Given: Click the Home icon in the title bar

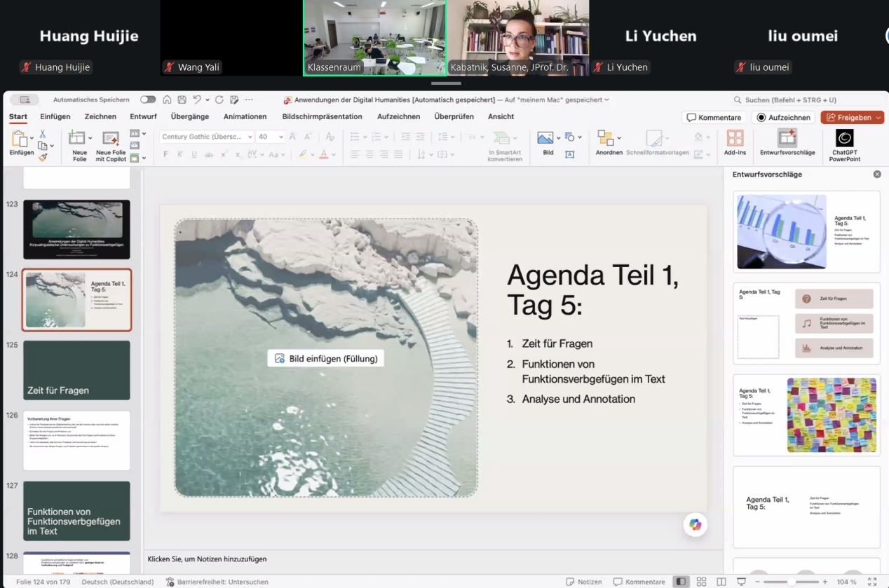Looking at the screenshot, I should coord(167,100).
